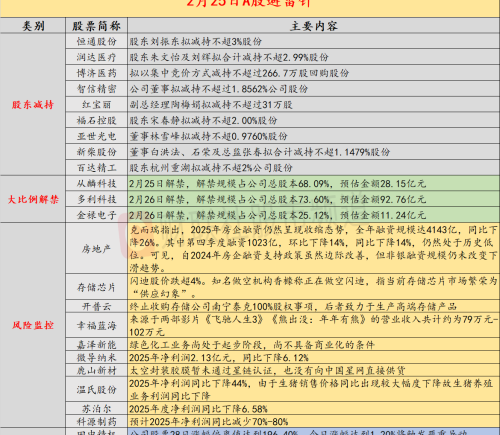Image resolution: width=500 pixels, height=435 pixels.
Task: Click the 类别 column header
Action: (x=33, y=26)
